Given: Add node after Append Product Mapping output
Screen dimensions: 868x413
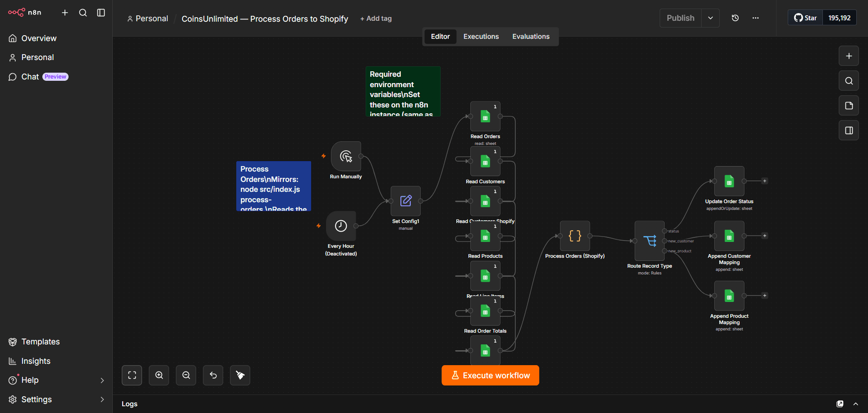Looking at the screenshot, I should point(765,296).
